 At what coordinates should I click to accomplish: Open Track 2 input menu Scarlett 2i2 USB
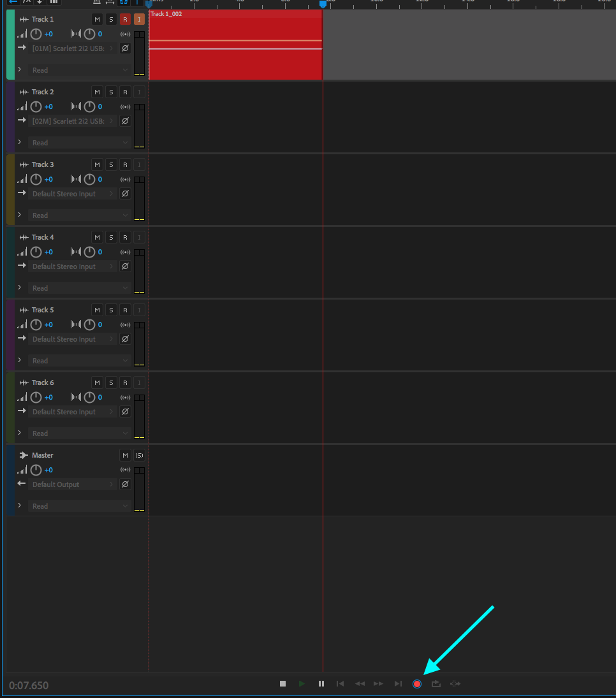(x=73, y=121)
